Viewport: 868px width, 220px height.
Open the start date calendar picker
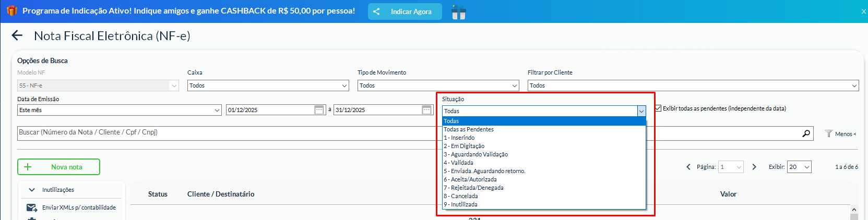pos(319,110)
